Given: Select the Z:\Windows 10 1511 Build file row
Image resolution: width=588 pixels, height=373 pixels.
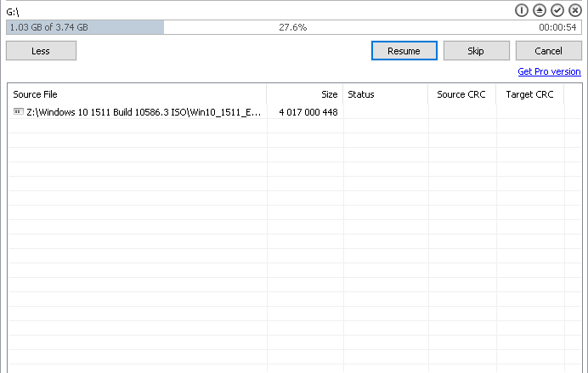Looking at the screenshot, I should tap(295, 112).
